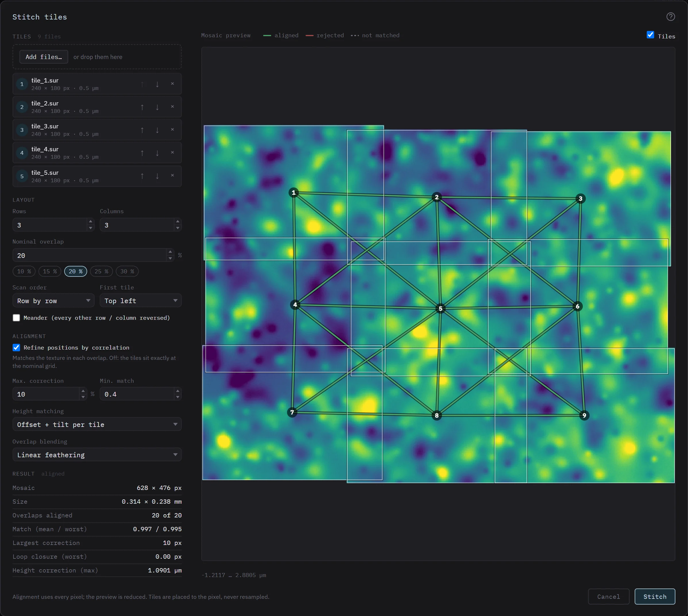The width and height of the screenshot is (688, 616).
Task: Enable Meander scan order checkbox
Action: tap(16, 317)
